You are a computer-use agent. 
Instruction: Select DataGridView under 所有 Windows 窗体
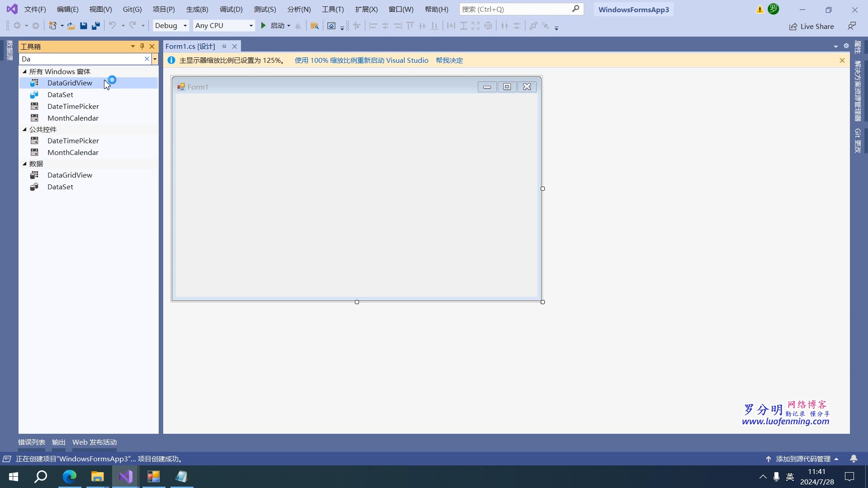coord(89,83)
